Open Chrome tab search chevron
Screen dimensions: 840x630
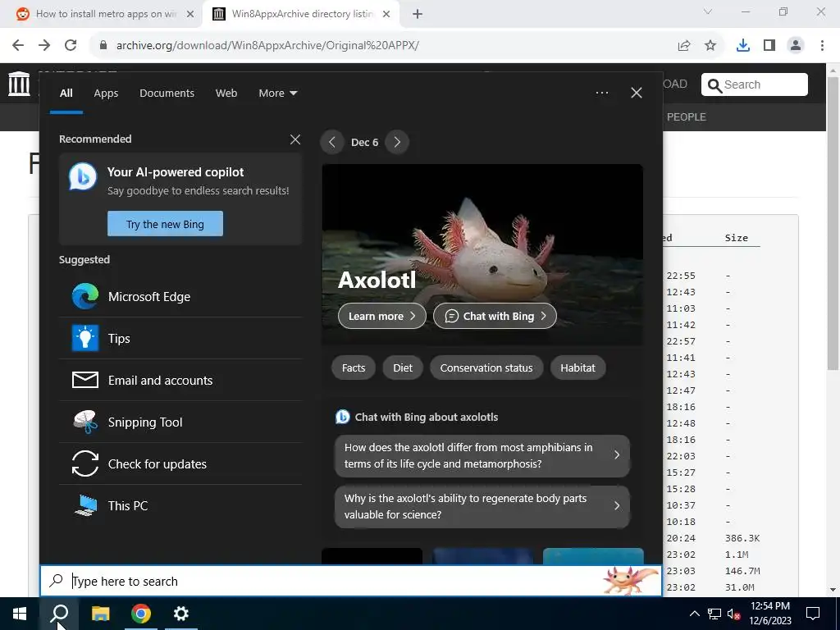tap(708, 11)
